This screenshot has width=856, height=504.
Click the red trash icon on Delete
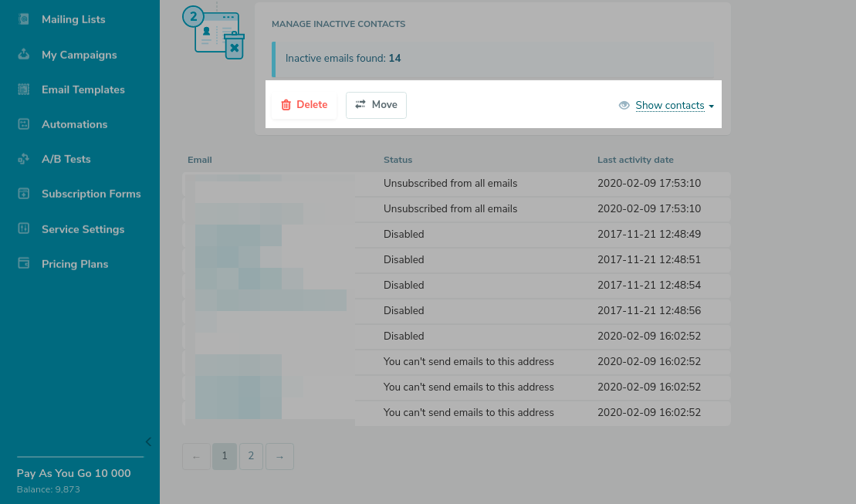click(x=287, y=104)
